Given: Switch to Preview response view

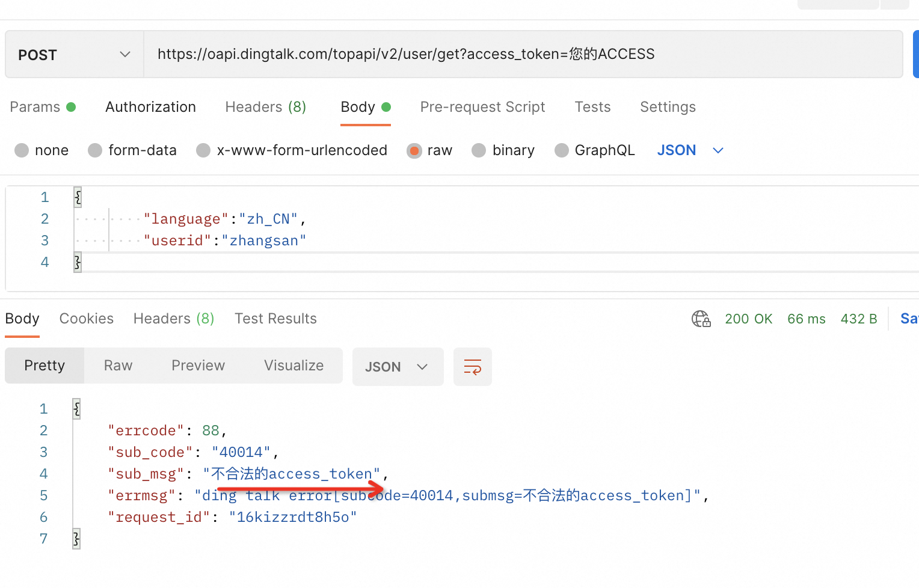Looking at the screenshot, I should pos(198,366).
